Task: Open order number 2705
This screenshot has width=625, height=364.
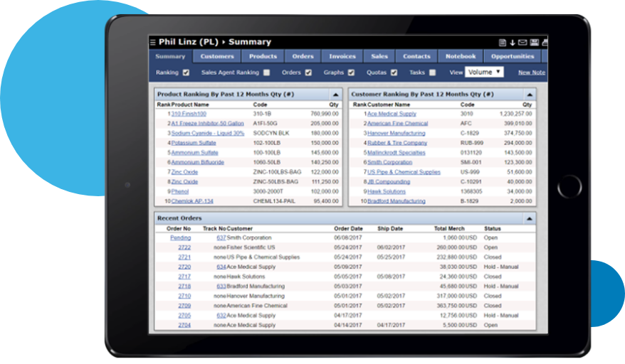Action: [184, 316]
